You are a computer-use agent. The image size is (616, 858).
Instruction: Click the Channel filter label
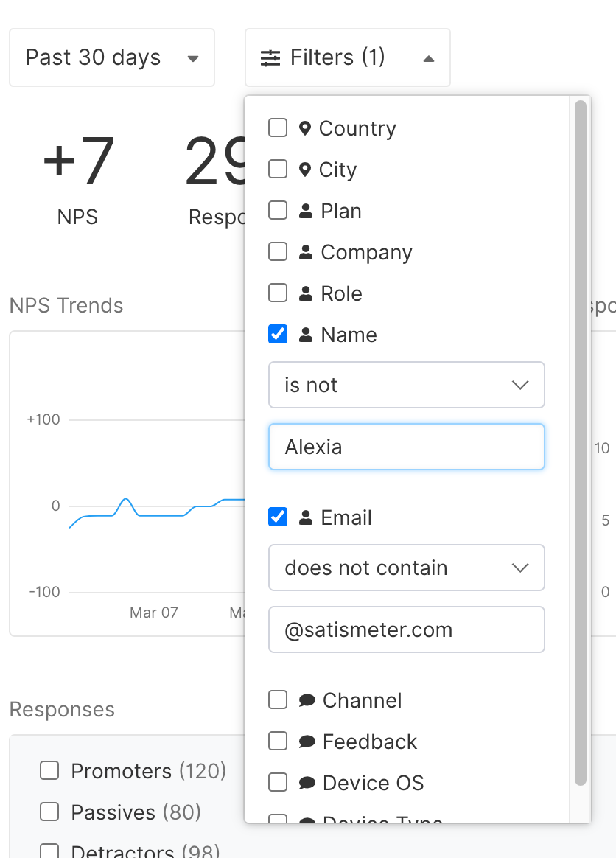point(363,700)
